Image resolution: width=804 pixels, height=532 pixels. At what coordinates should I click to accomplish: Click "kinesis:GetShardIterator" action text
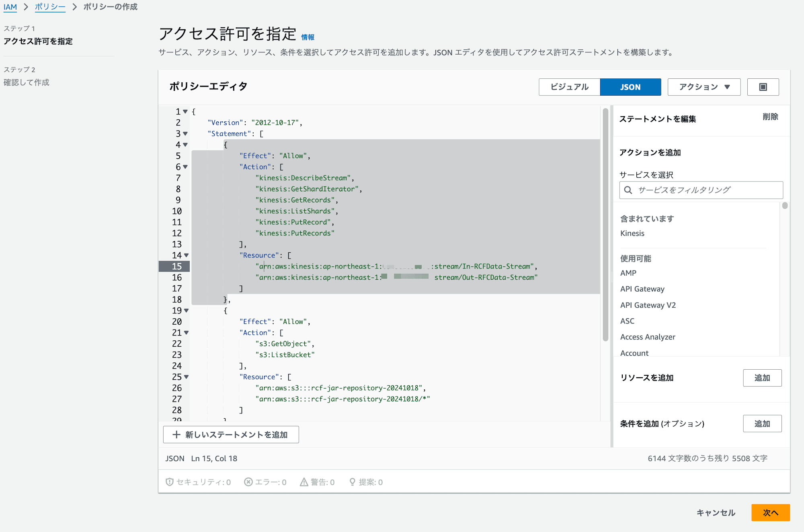click(307, 189)
